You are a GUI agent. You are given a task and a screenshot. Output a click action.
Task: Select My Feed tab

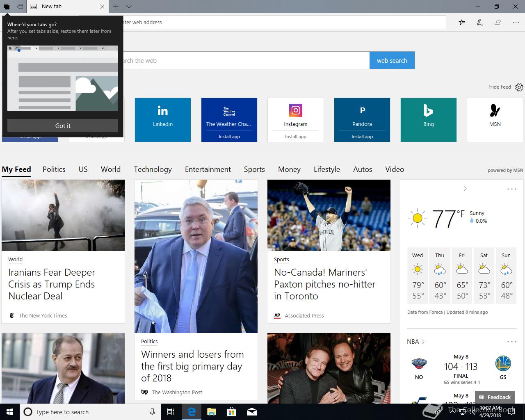click(16, 169)
